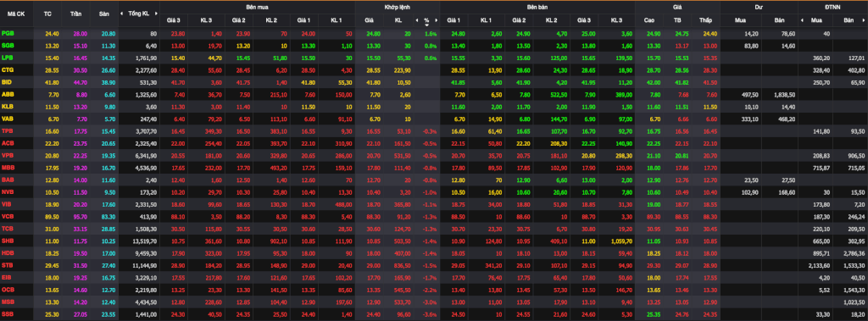Click right arrow beside % column header
868x321 pixels.
(x=437, y=20)
